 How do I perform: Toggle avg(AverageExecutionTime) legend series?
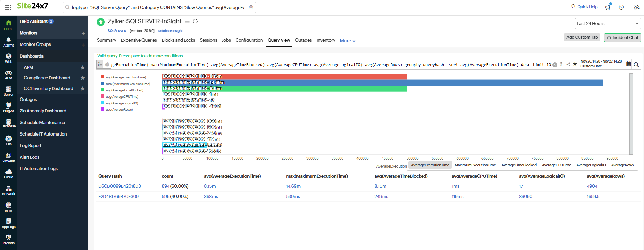click(x=123, y=77)
